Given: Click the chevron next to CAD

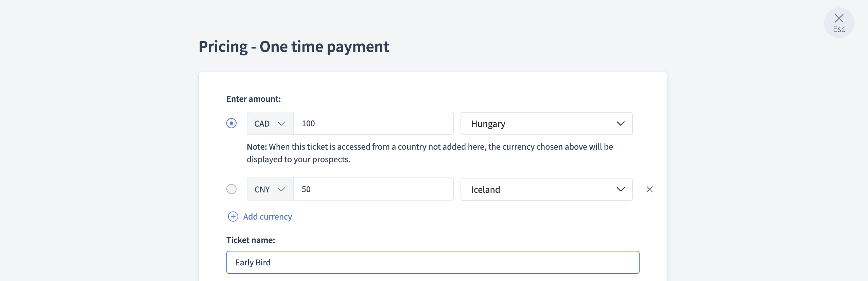Looking at the screenshot, I should click(281, 124).
